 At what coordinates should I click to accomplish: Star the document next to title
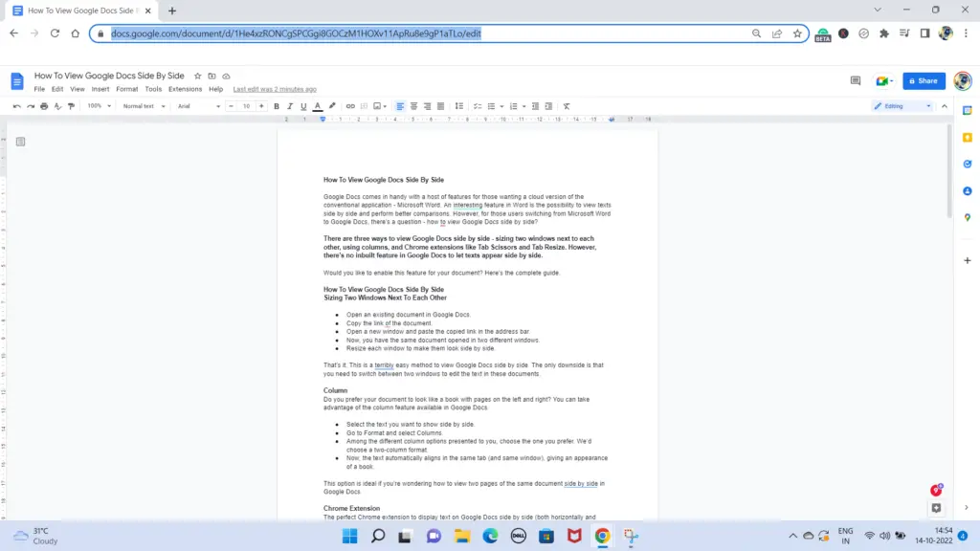click(x=197, y=77)
